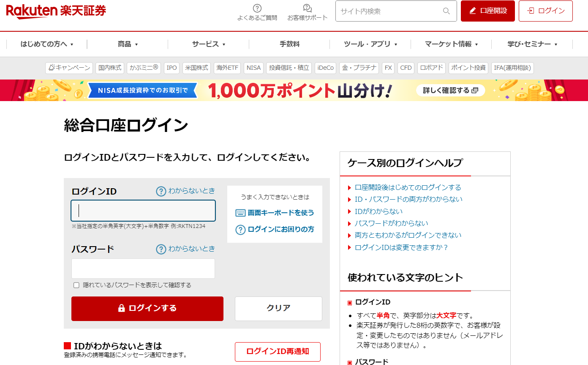Expand the 商品 menu

[128, 44]
